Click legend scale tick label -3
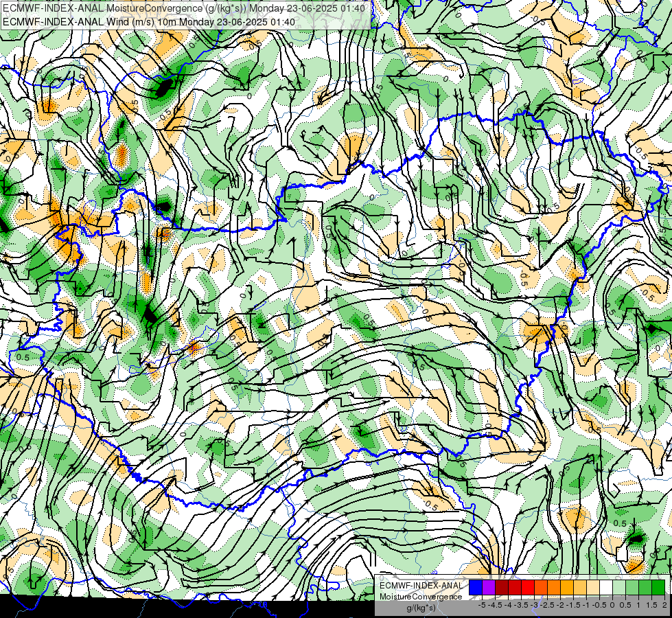The width and height of the screenshot is (672, 618). pos(535,605)
